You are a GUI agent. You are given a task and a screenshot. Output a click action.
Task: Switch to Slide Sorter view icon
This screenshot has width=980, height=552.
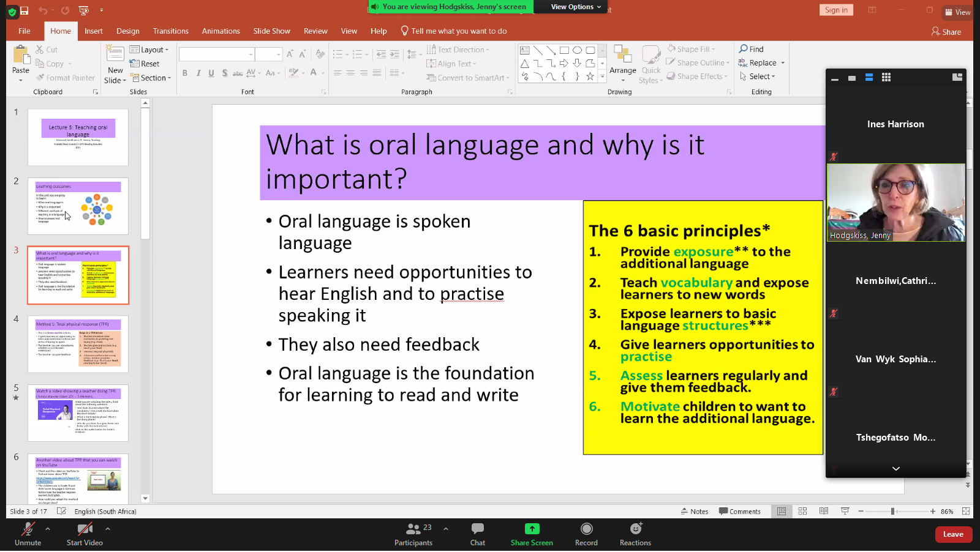click(x=802, y=512)
